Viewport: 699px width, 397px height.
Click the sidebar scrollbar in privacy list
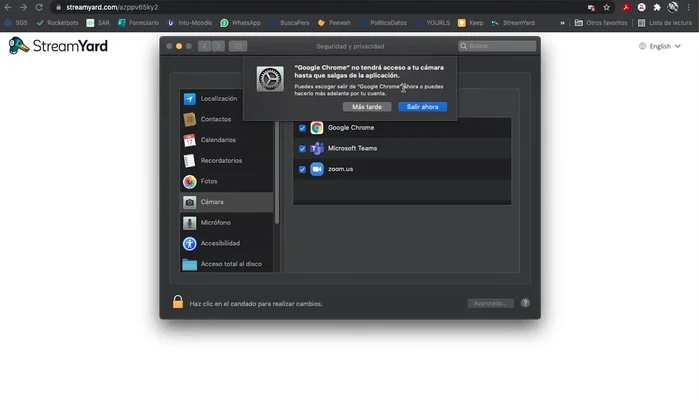277,172
